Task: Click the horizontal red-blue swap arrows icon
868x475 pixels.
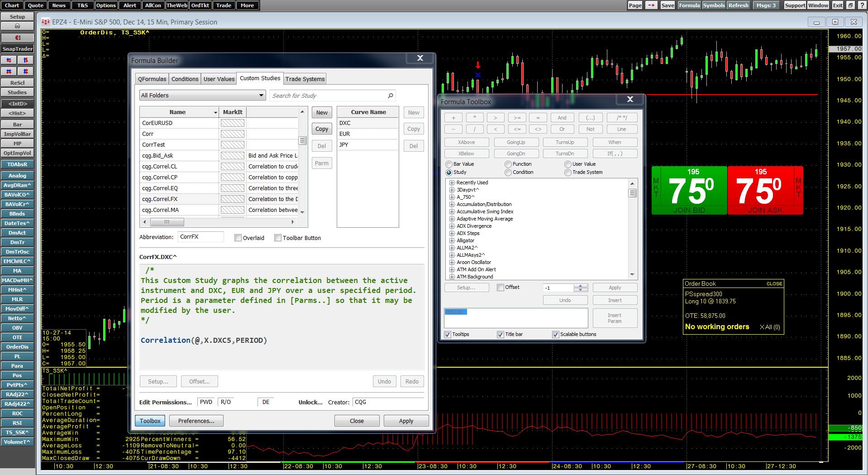Action: 9,60
